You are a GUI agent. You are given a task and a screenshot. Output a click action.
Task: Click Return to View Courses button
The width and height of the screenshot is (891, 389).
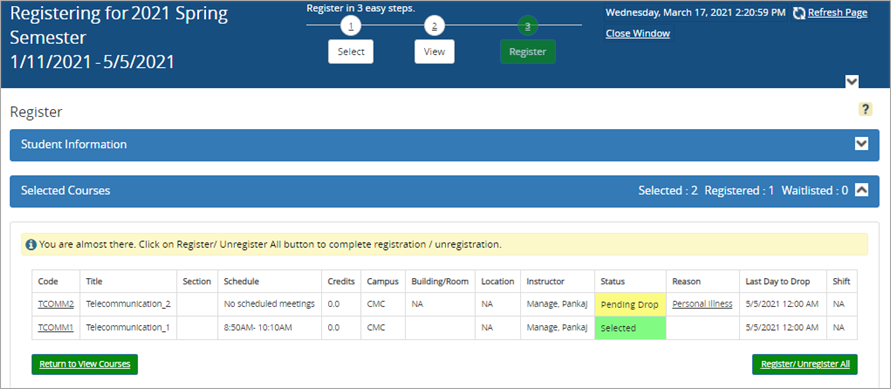[x=85, y=365]
